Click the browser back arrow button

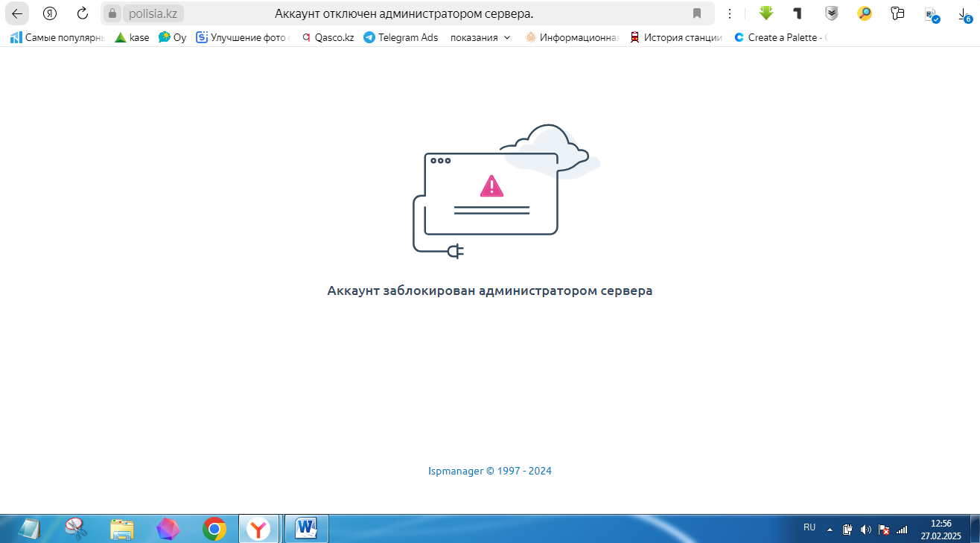17,13
